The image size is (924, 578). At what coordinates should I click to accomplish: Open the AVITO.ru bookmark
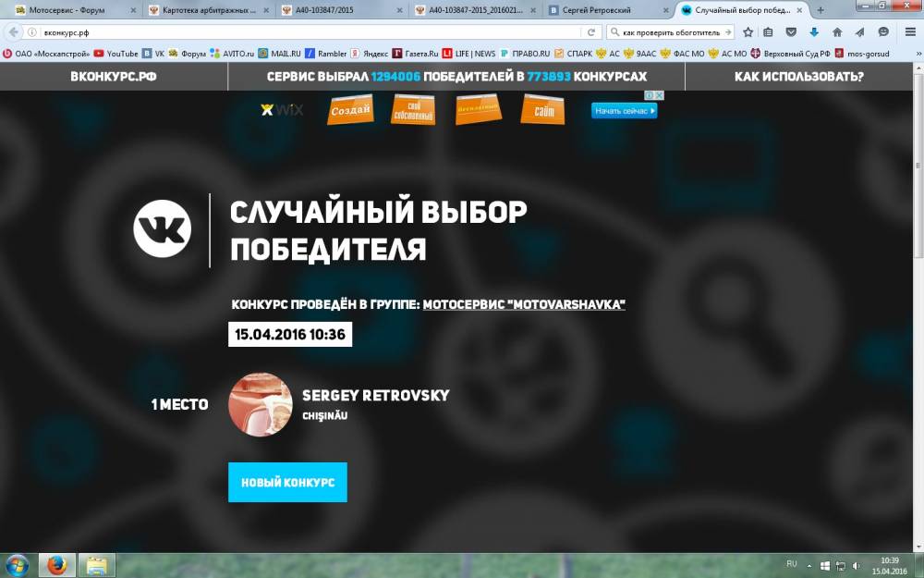tap(232, 54)
